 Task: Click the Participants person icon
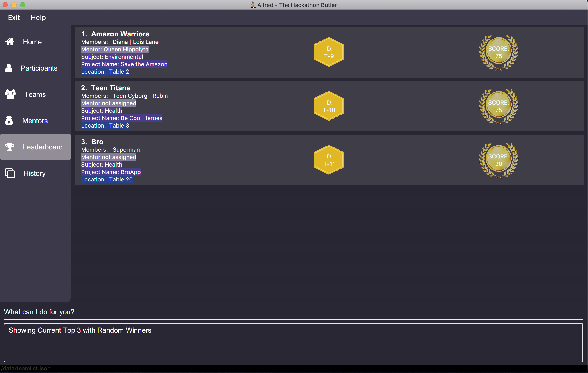(9, 68)
